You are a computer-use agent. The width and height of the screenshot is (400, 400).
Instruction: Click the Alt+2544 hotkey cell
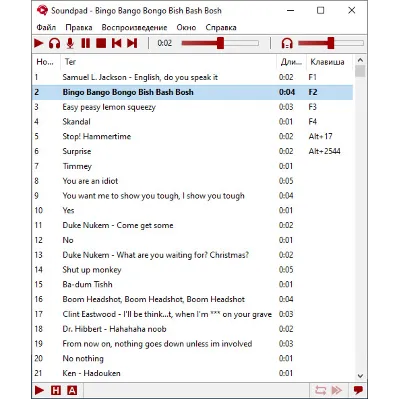pyautogui.click(x=324, y=151)
